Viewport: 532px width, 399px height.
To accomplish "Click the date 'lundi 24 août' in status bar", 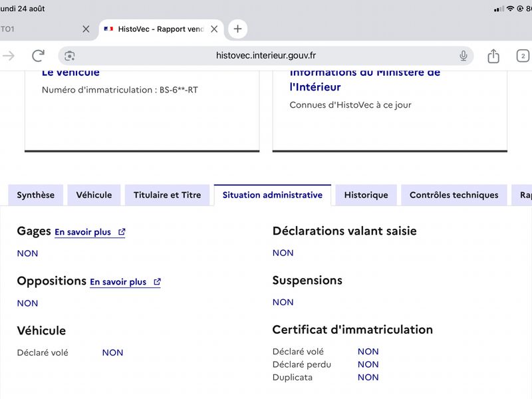I will click(23, 9).
